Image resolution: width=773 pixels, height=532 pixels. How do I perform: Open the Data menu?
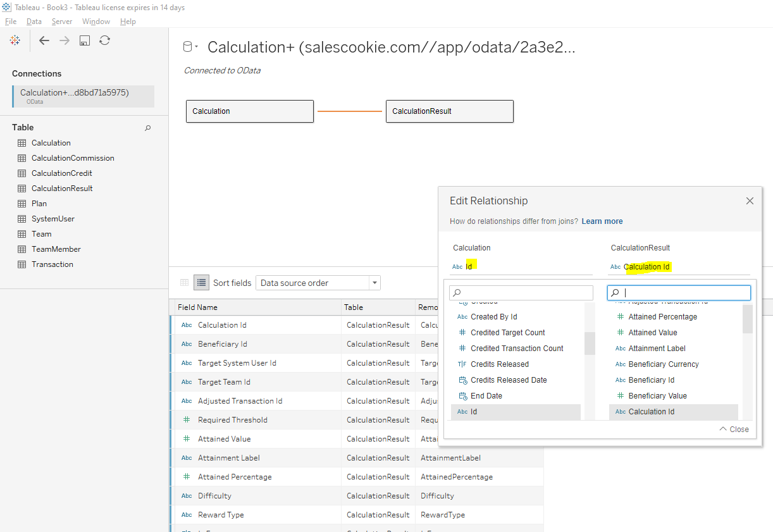point(34,21)
